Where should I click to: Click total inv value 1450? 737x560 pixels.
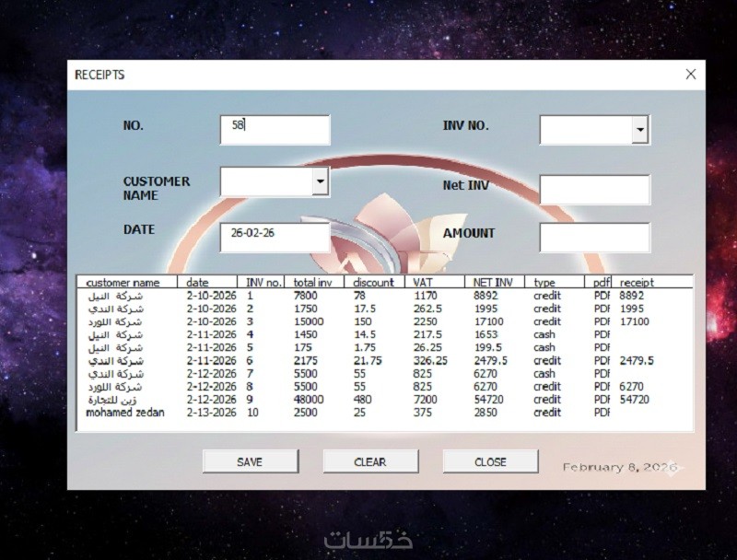click(x=306, y=334)
